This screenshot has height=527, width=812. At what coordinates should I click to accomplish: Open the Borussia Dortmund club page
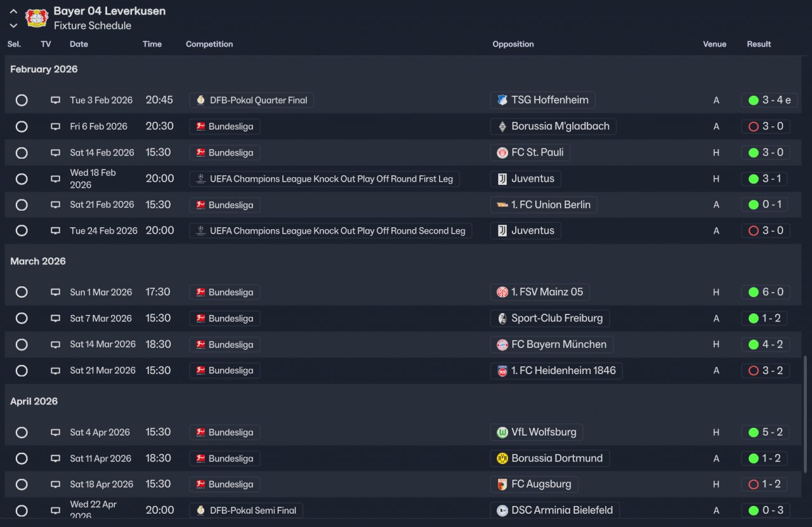click(x=550, y=458)
